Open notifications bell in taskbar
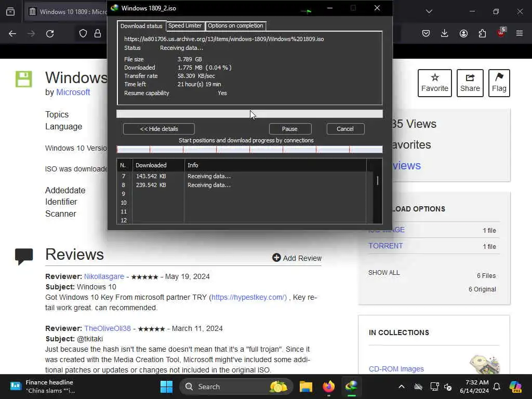 click(x=497, y=387)
